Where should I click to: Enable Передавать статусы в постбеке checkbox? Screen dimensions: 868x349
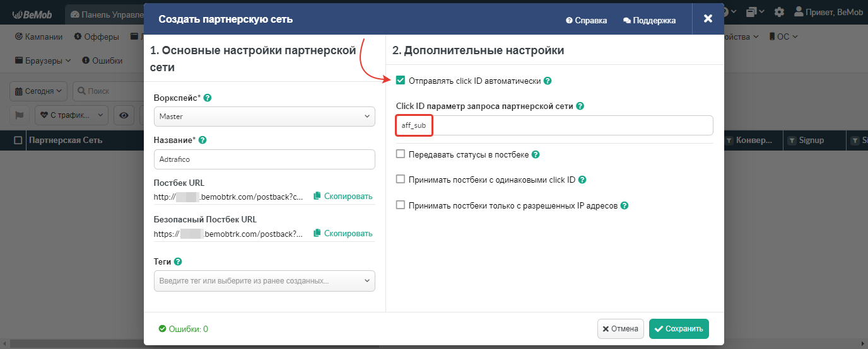tap(401, 154)
